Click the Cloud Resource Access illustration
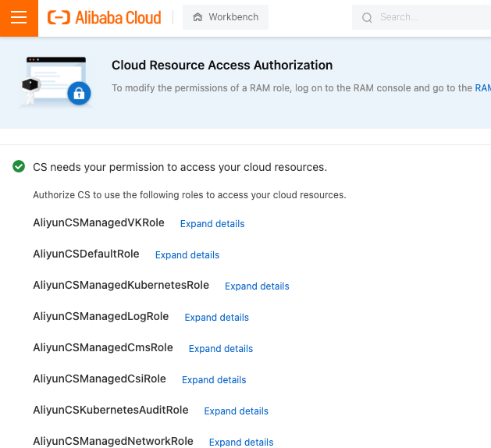 coord(55,81)
